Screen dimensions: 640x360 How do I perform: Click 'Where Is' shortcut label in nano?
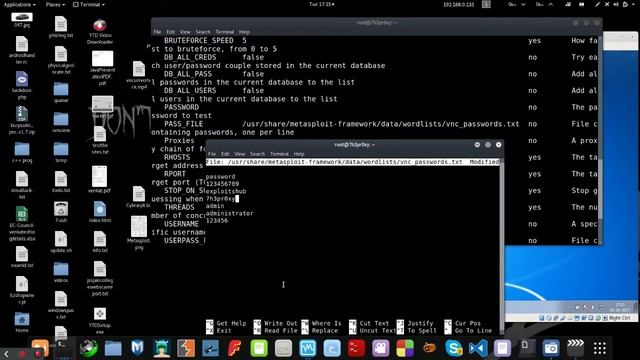327,323
